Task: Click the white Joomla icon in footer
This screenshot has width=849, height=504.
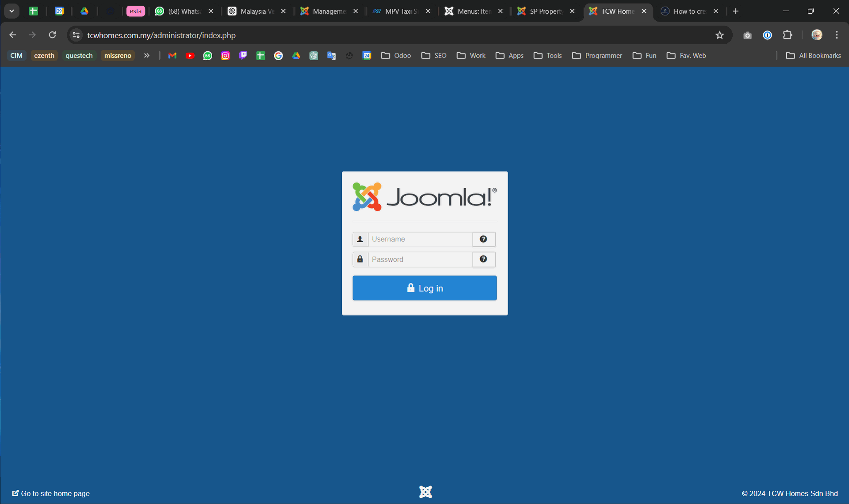Action: (425, 492)
